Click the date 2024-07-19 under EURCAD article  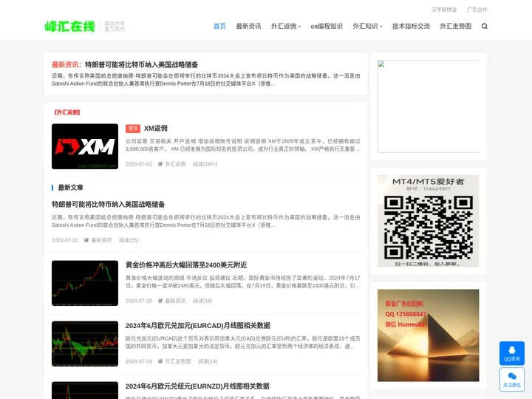(x=139, y=361)
